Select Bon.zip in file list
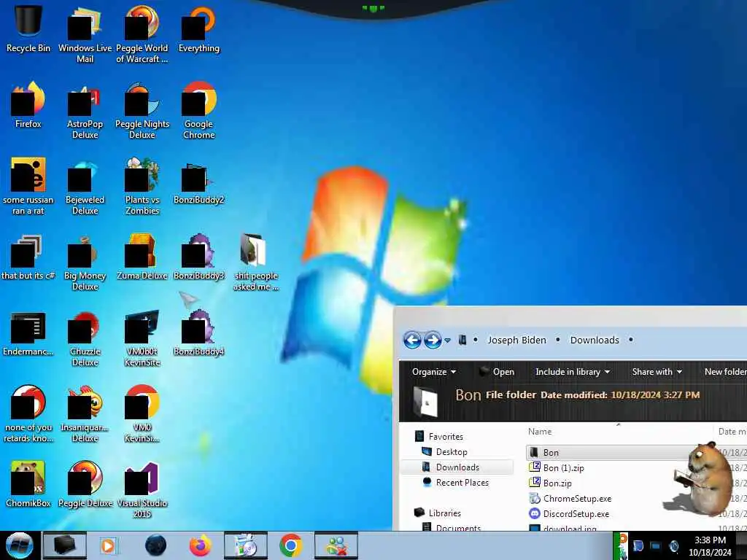 click(x=550, y=483)
